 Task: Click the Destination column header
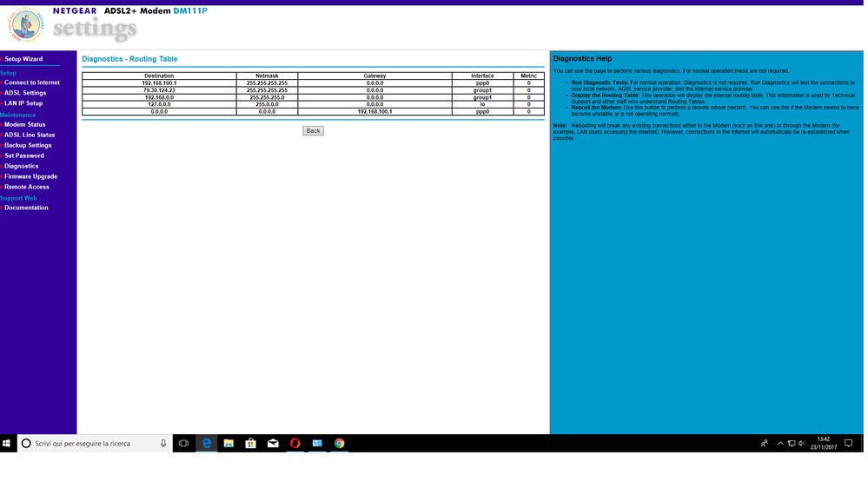click(x=159, y=76)
